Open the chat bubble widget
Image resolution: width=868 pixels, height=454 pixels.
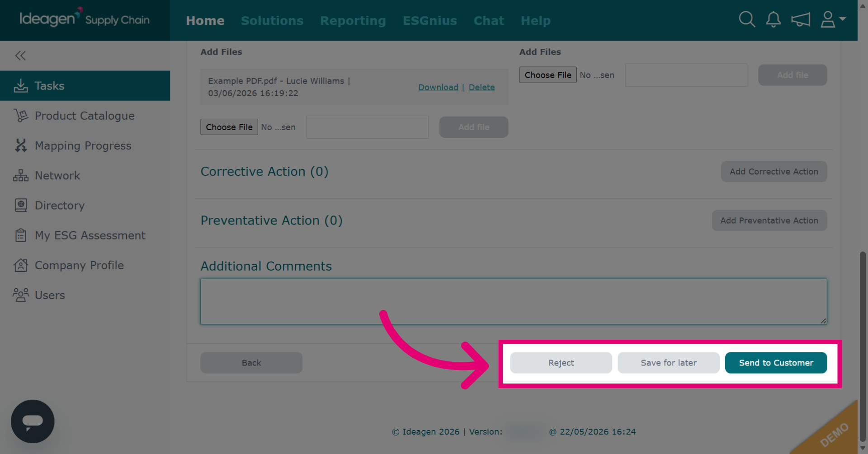[33, 421]
